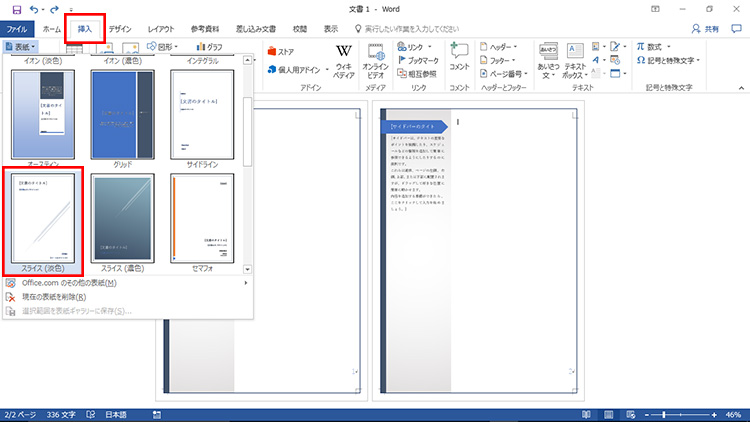Screen dimensions: 750x422
Task: Click the greeting text (あいさつ文) icon
Action: click(547, 58)
